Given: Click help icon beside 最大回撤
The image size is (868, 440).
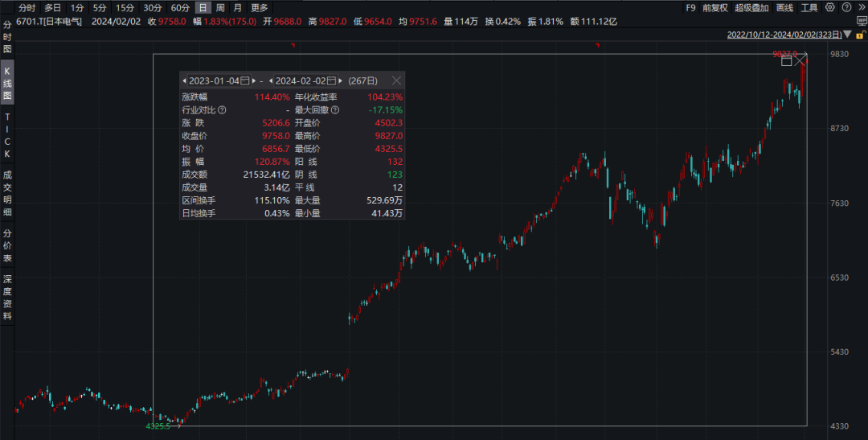Looking at the screenshot, I should pos(335,110).
